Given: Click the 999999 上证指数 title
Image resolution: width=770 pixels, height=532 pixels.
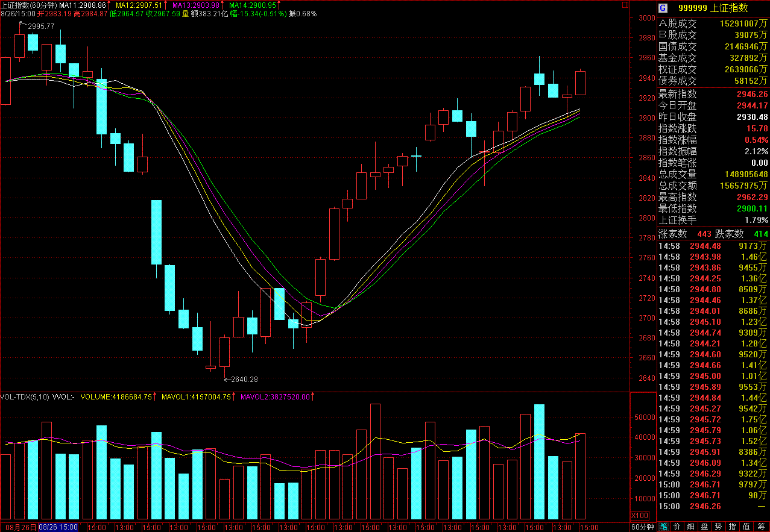Looking at the screenshot, I should [713, 8].
